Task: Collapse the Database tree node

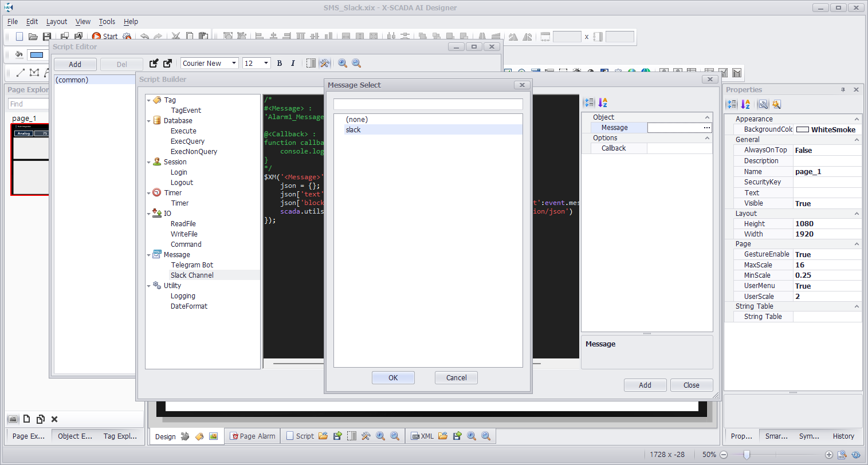Action: 149,121
